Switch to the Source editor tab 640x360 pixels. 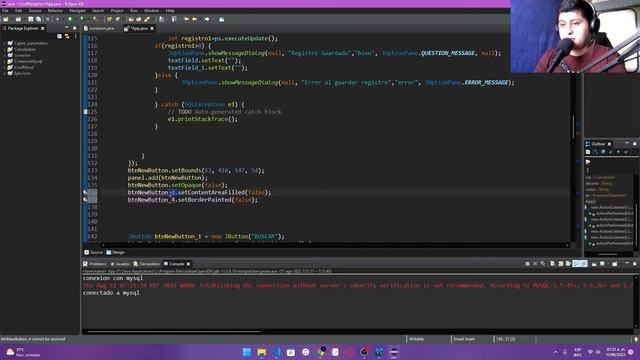click(x=93, y=252)
